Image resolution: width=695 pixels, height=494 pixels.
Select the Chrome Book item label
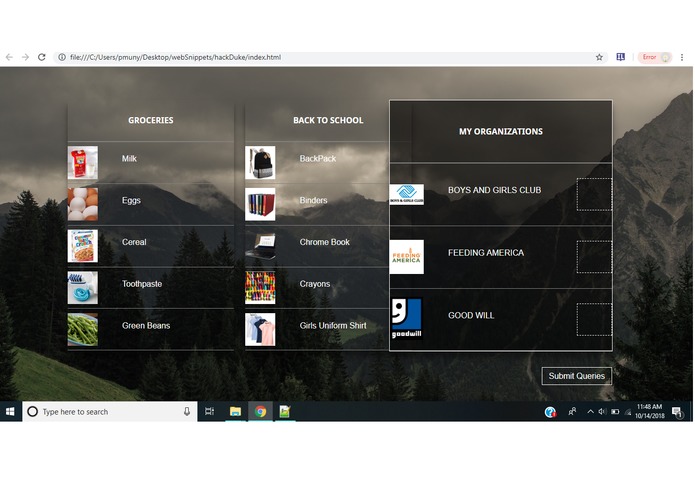pyautogui.click(x=324, y=242)
